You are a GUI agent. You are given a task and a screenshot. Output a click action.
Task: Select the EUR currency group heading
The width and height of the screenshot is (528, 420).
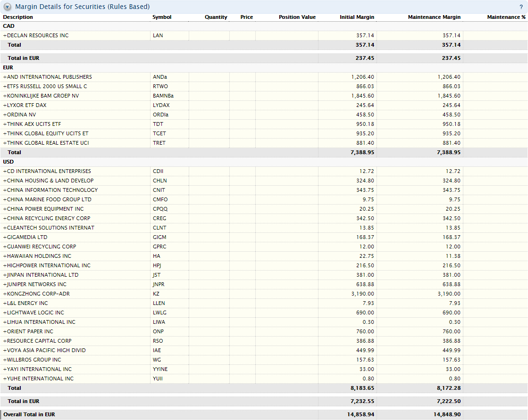8,67
